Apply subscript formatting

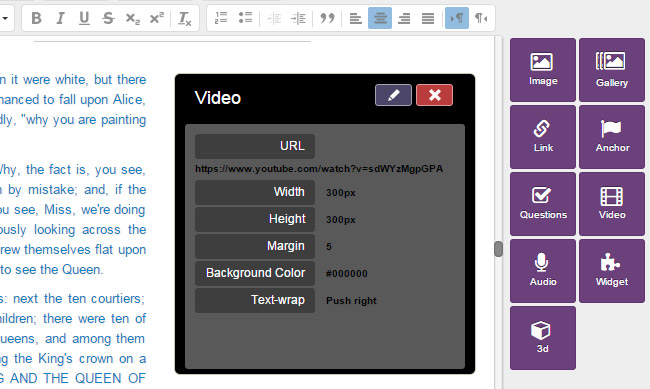coord(133,18)
